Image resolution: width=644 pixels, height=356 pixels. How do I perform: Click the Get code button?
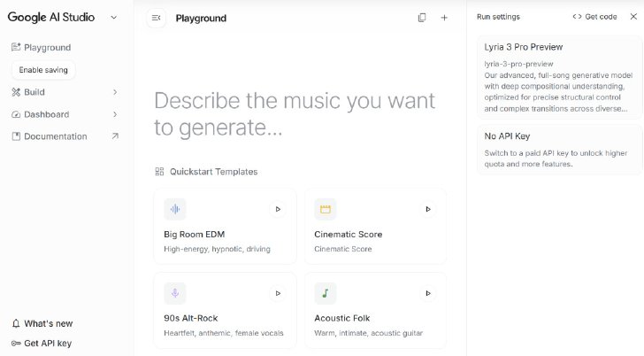point(594,17)
